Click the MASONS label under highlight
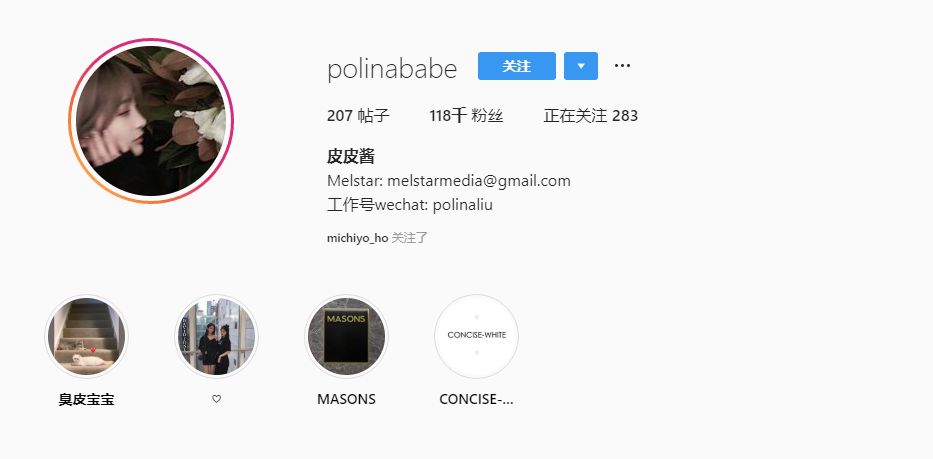The image size is (933, 459). [346, 399]
